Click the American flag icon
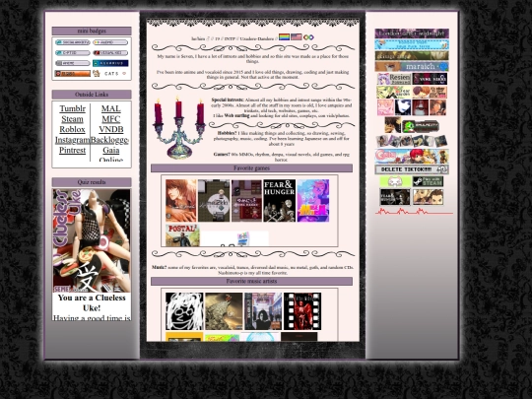This screenshot has width=532, height=399. (x=297, y=37)
